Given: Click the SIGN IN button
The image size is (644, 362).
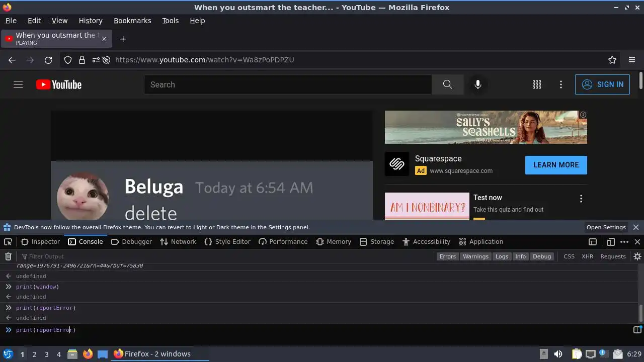Looking at the screenshot, I should pos(602,84).
